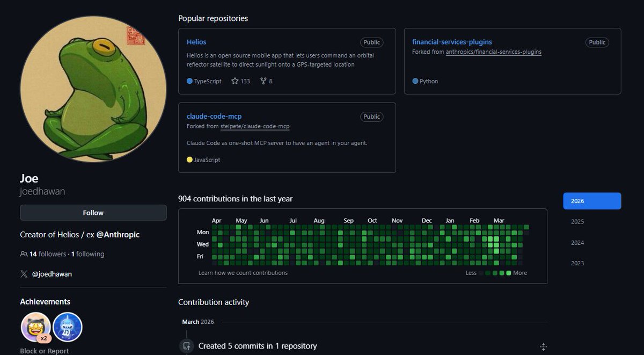Open the Pull Shark achievement badge
The height and width of the screenshot is (355, 644).
68,327
